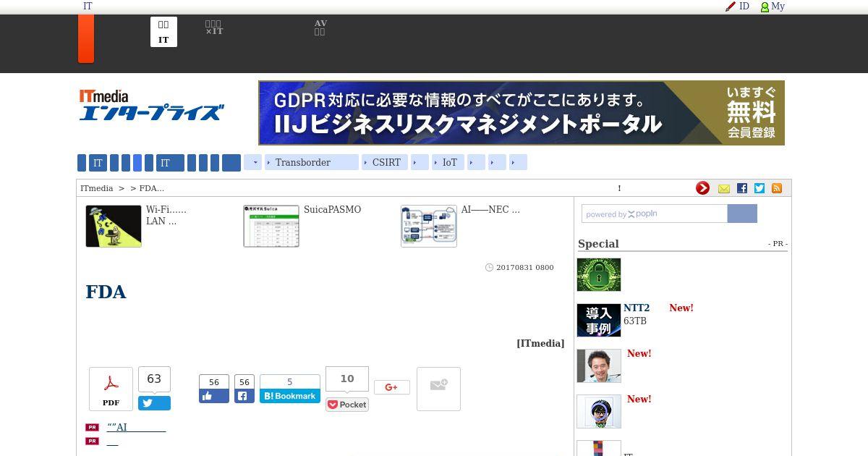
Task: Share the article via the G+ button
Action: tap(392, 387)
